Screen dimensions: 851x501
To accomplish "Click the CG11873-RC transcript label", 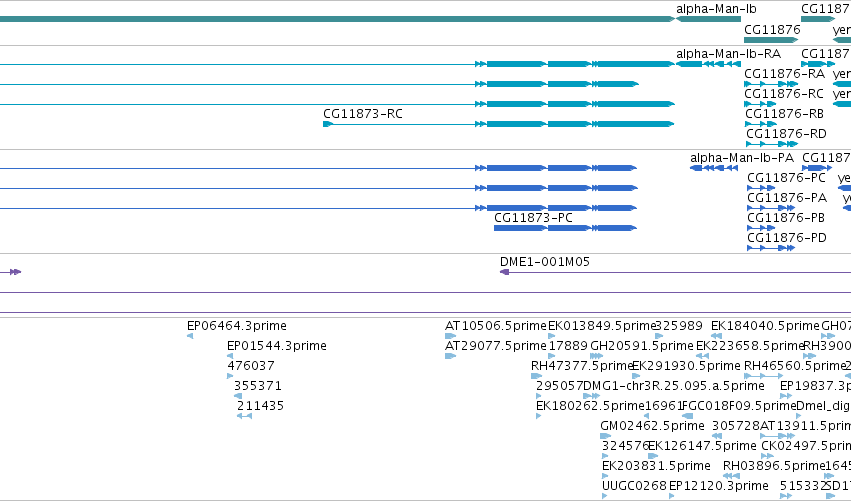I will click(x=363, y=114).
